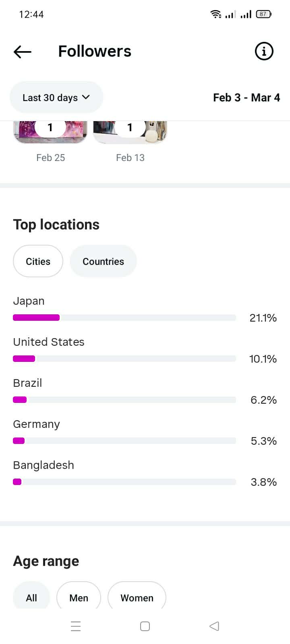The image size is (290, 644).
Task: Tap the battery status icon
Action: [x=263, y=14]
